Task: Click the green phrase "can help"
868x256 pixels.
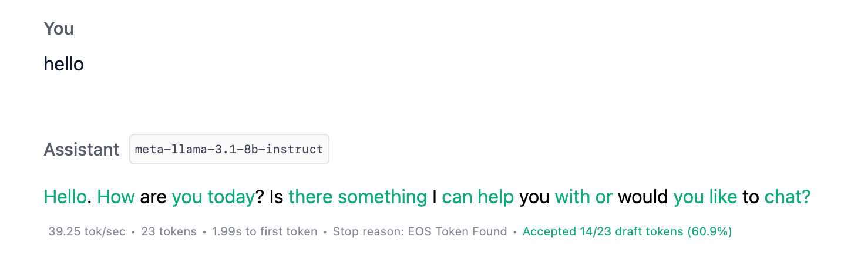Action: click(477, 197)
